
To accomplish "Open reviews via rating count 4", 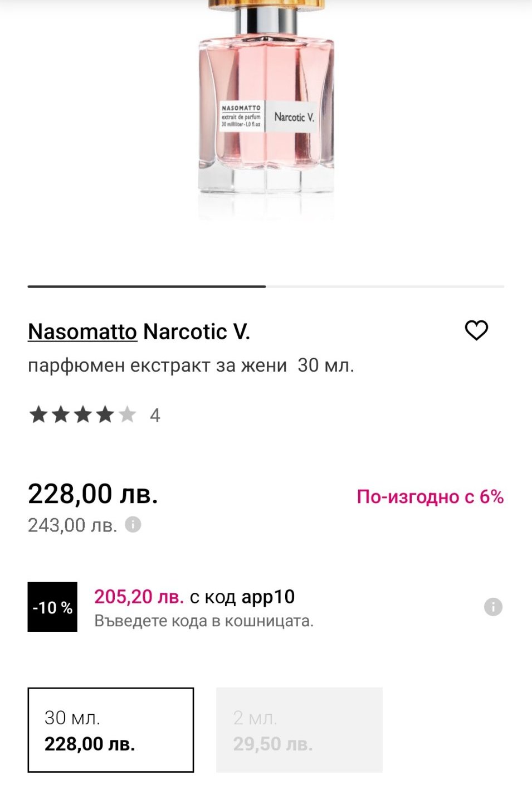I will [x=155, y=415].
